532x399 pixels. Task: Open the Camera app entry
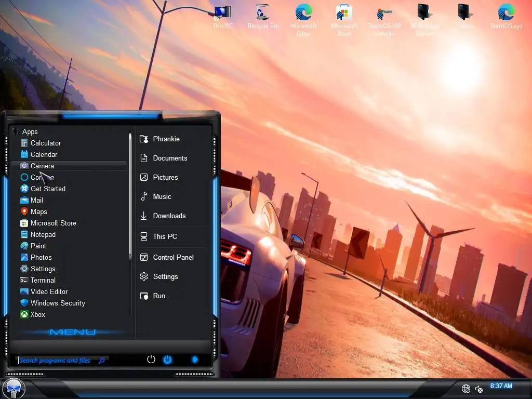69,166
